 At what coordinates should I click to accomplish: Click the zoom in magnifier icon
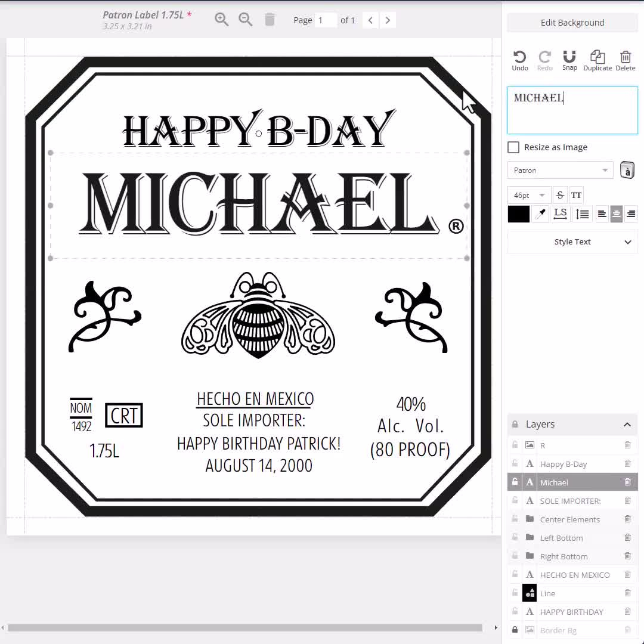click(221, 19)
